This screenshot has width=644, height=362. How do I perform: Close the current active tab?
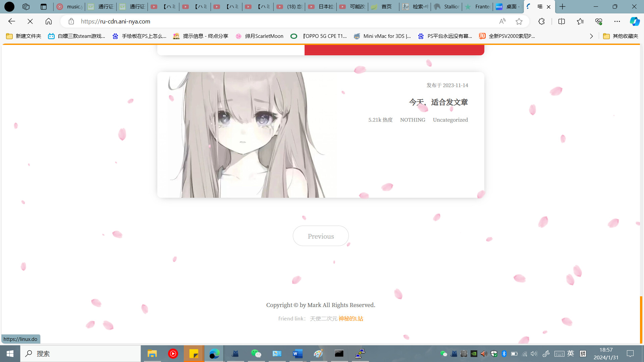pos(549,7)
